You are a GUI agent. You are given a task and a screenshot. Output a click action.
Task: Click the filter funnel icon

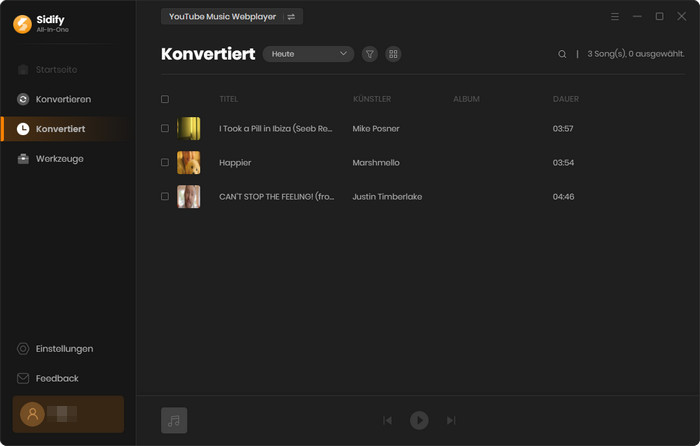tap(370, 54)
